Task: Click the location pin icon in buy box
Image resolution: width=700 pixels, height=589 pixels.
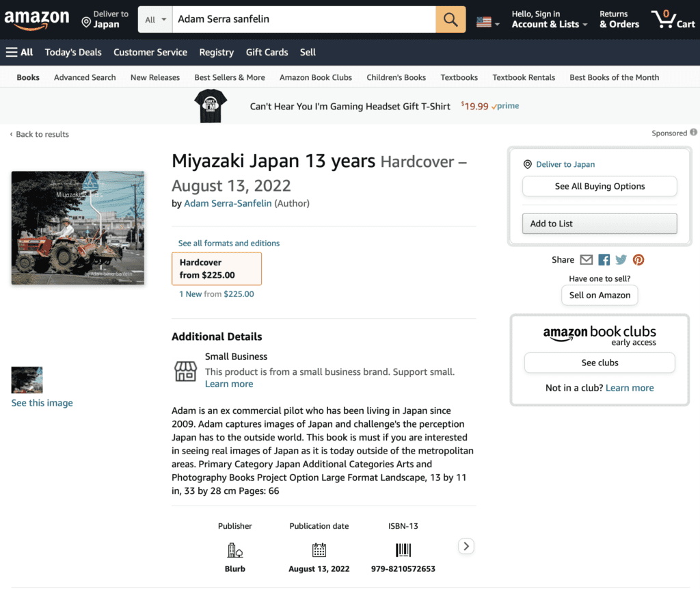Action: [527, 164]
